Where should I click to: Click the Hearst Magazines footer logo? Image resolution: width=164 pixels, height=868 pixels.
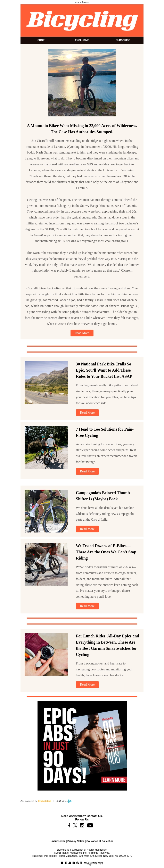(x=82, y=863)
